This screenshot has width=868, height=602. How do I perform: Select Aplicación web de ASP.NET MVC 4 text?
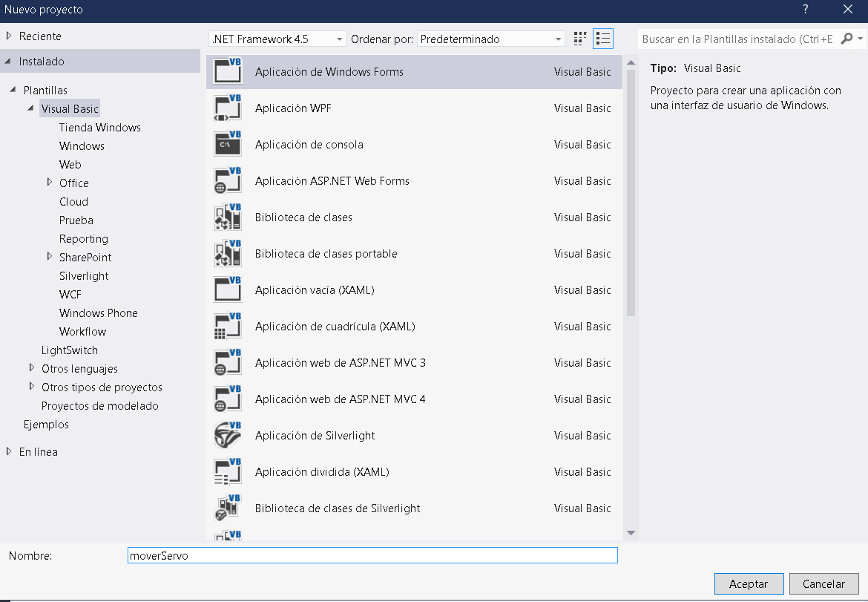click(x=340, y=399)
